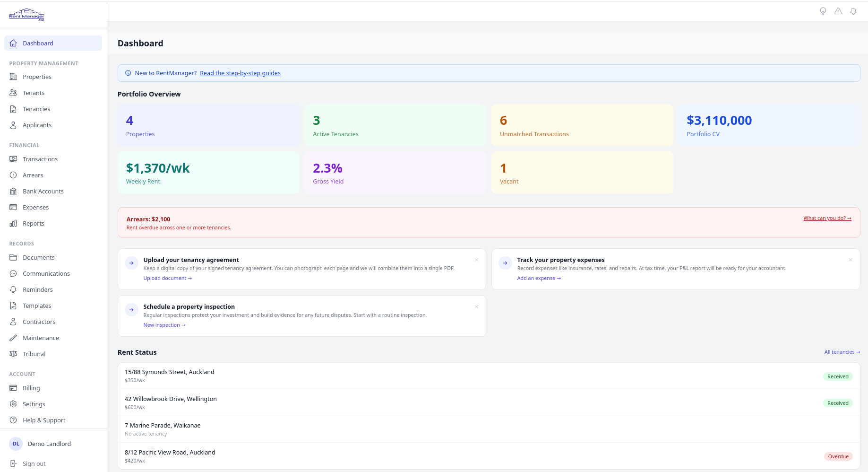Select 42 Willowbrook Drive, Wellington row

489,402
